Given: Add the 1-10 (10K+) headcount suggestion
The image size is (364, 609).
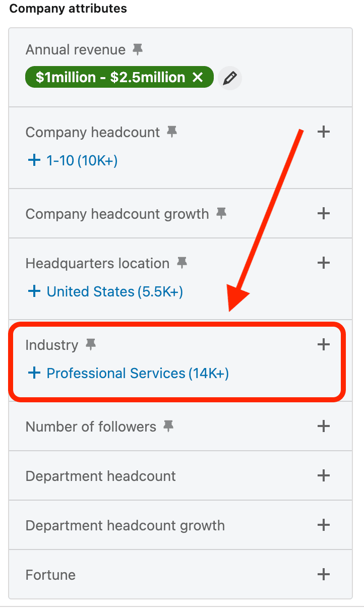Looking at the screenshot, I should pos(73,160).
